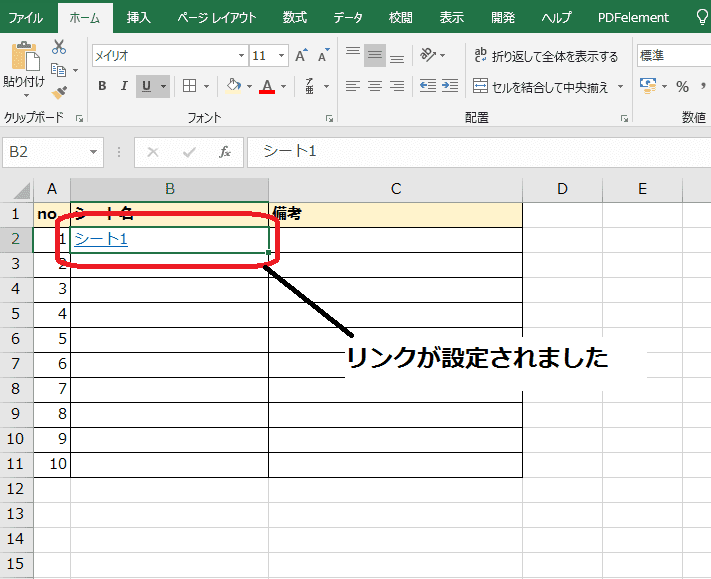Click the text orientation icon
Screen dimensions: 711x579
[x=428, y=55]
